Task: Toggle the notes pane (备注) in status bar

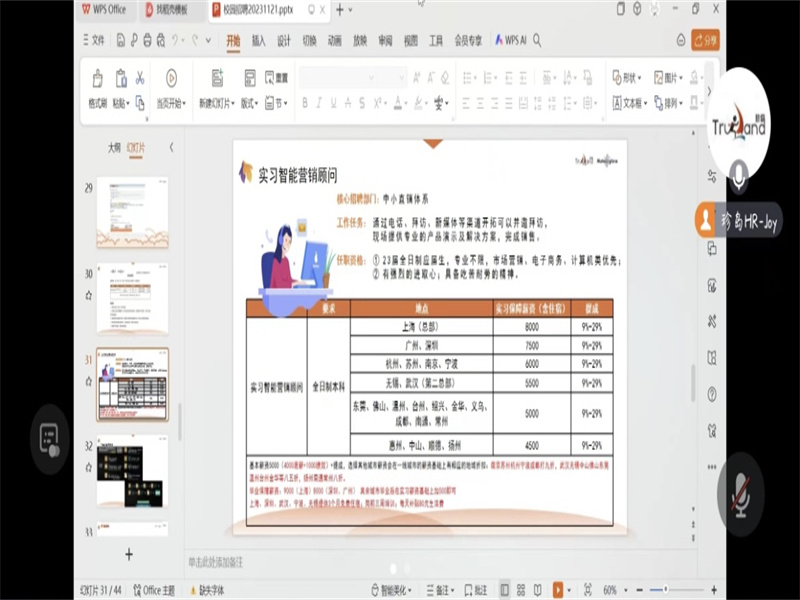Action: pos(437,590)
